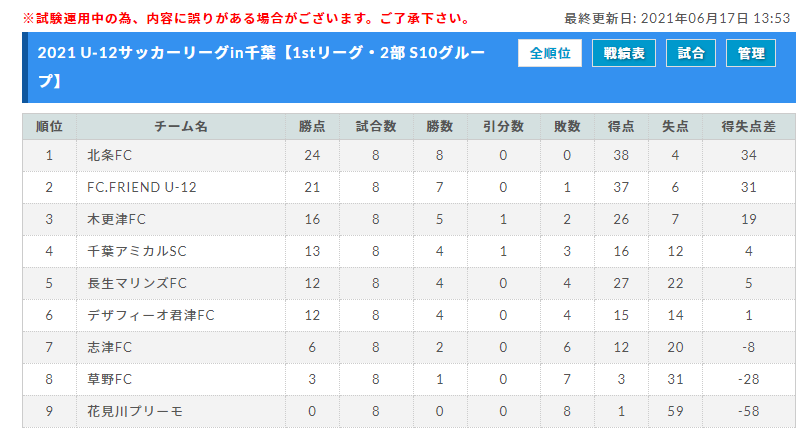The width and height of the screenshot is (811, 441).
Task: Click the 得失点差 column header
Action: [748, 127]
